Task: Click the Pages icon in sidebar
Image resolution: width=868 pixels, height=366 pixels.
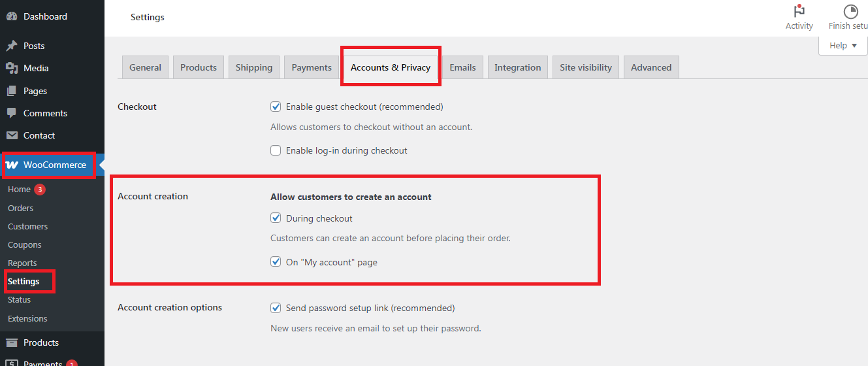Action: pyautogui.click(x=12, y=91)
